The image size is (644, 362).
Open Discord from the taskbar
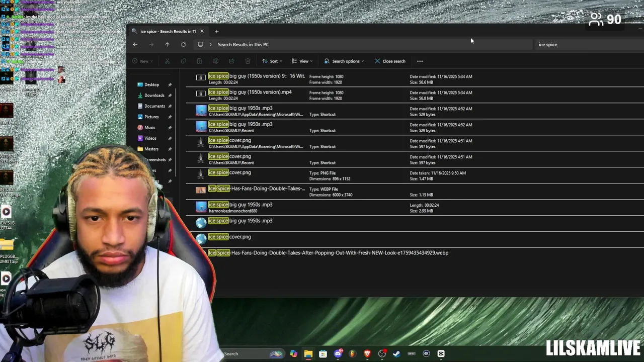[338, 353]
